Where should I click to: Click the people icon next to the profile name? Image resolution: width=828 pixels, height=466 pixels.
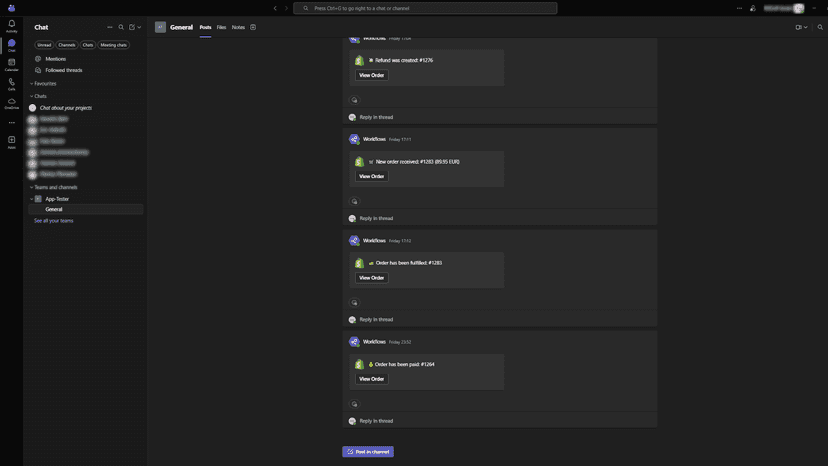point(753,8)
